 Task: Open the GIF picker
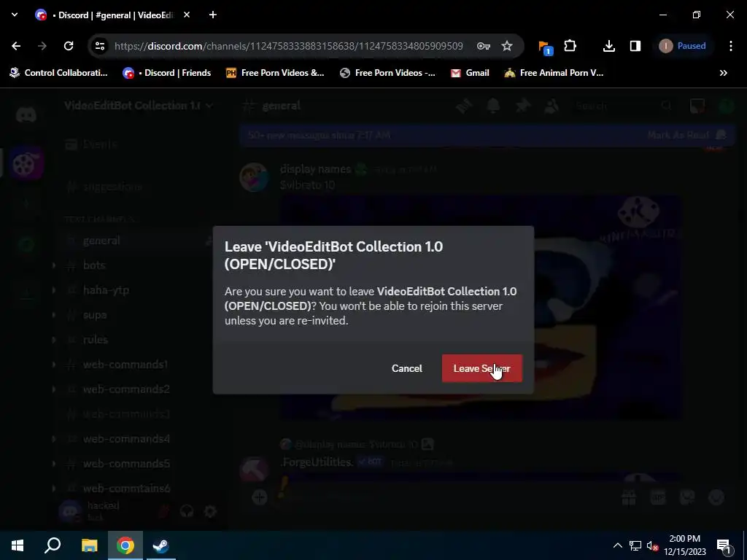pos(658,497)
